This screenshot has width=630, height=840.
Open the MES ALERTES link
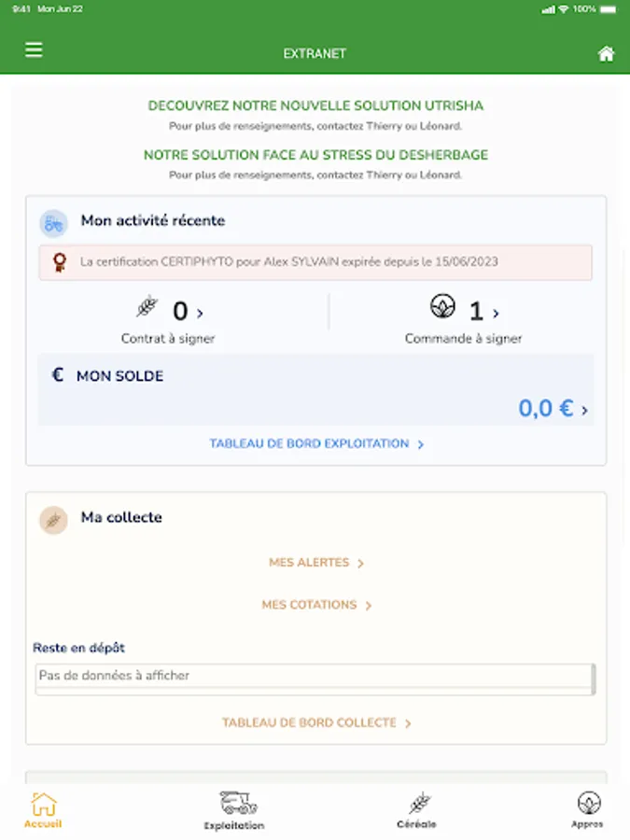(x=316, y=563)
